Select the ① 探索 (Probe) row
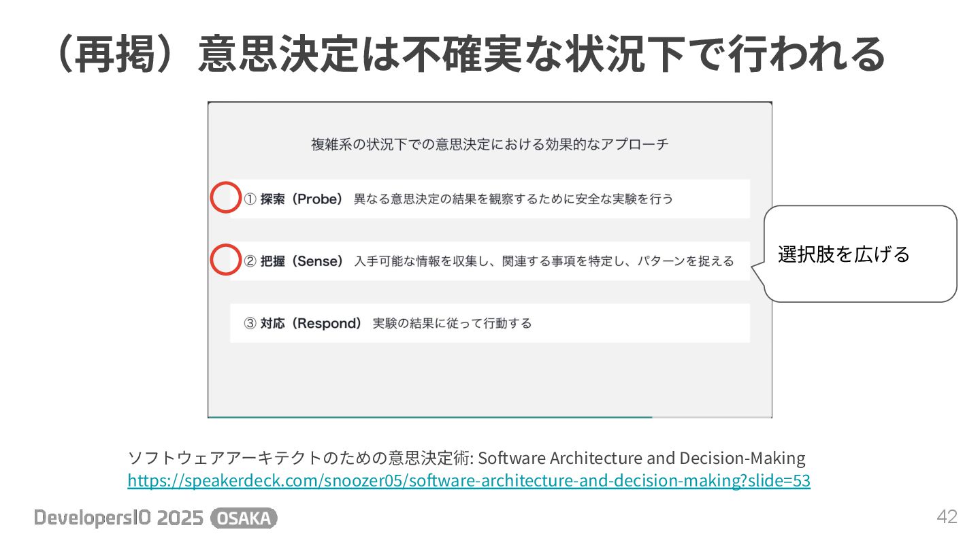This screenshot has width=980, height=551. pyautogui.click(x=490, y=199)
